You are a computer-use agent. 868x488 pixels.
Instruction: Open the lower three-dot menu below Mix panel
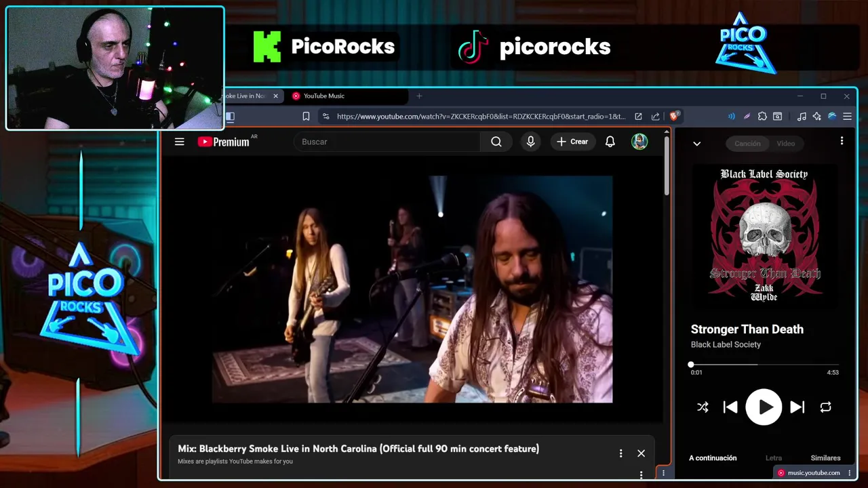[x=641, y=475]
